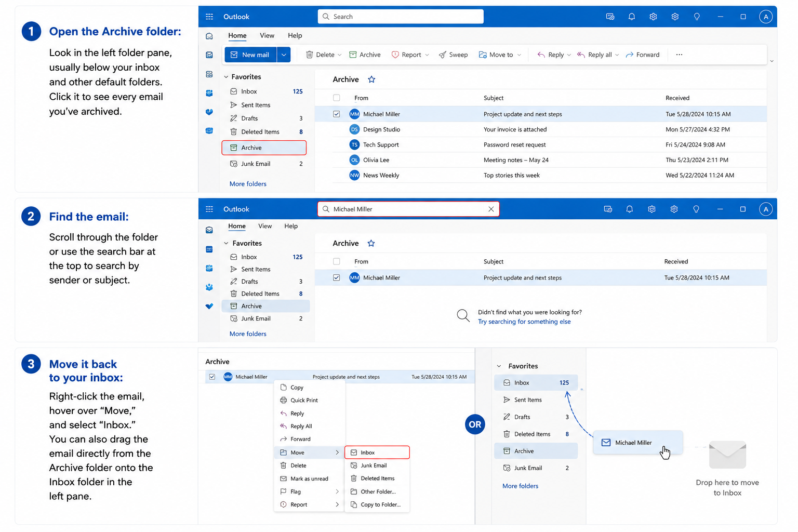Open Deleted Items folder in step 3 pane
This screenshot has height=532, width=798.
click(536, 434)
